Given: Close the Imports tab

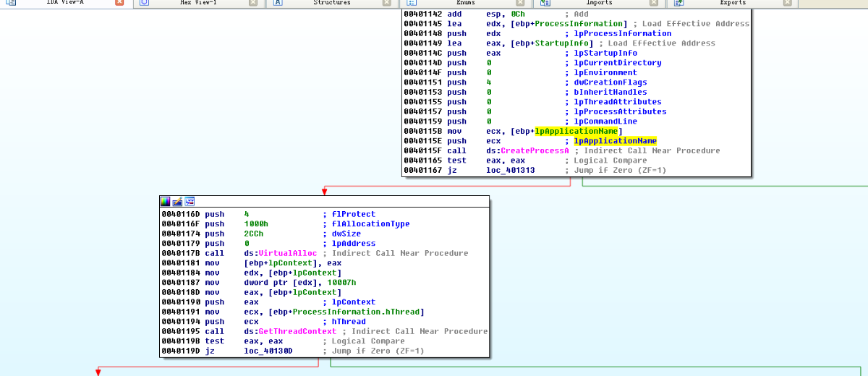Looking at the screenshot, I should (x=654, y=3).
